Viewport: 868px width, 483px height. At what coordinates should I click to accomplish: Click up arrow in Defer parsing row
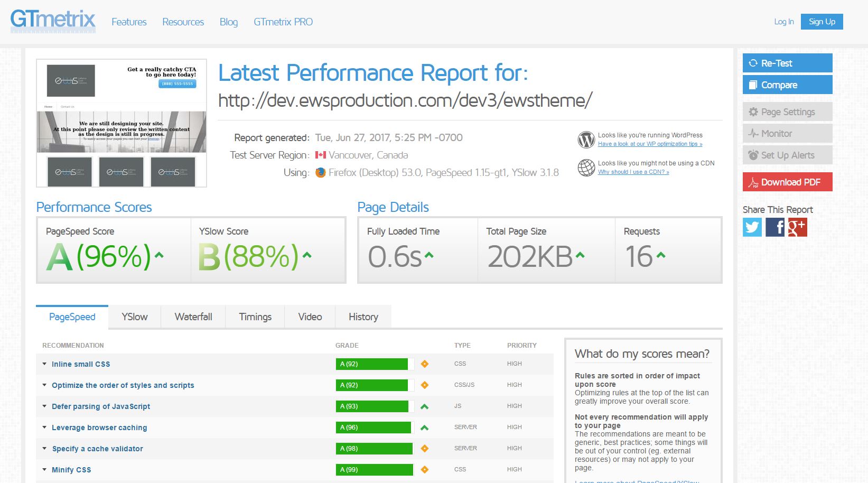click(x=424, y=406)
